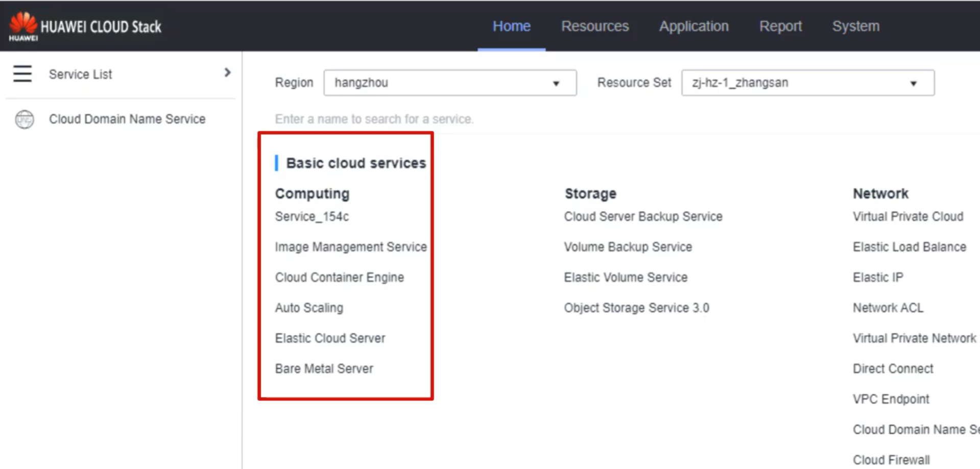Open Cloud Firewall service
Viewport: 980px width, 469px height.
point(891,460)
